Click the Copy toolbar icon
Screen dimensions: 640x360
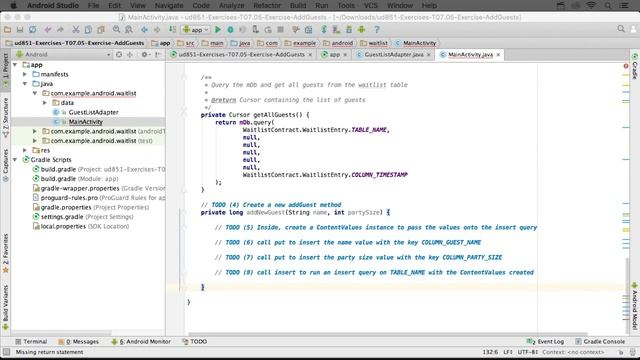(x=88, y=30)
